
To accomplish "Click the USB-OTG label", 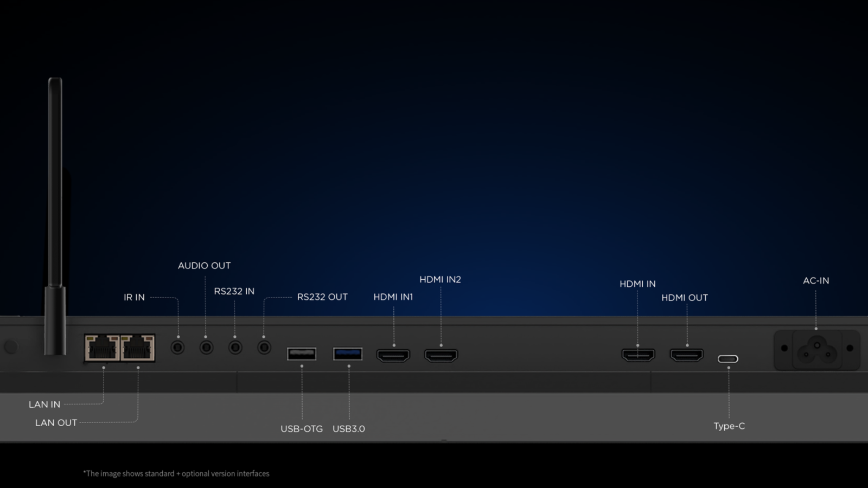I will [x=302, y=429].
